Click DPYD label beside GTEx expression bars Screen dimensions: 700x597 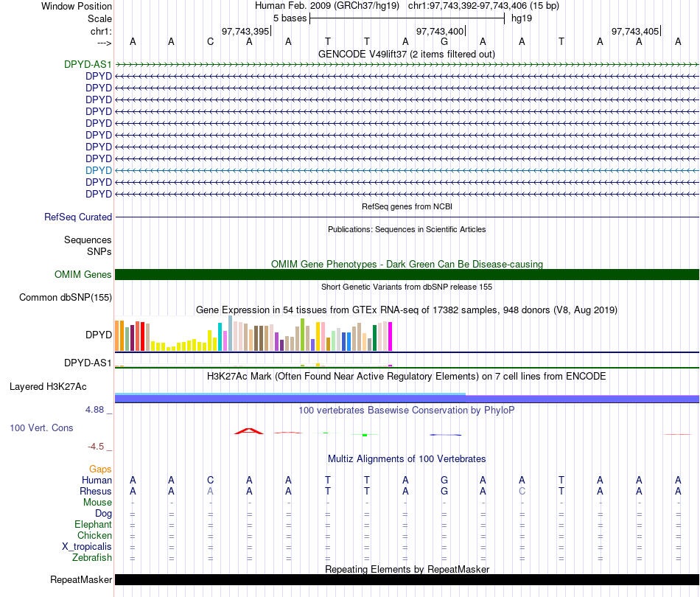pyautogui.click(x=99, y=335)
